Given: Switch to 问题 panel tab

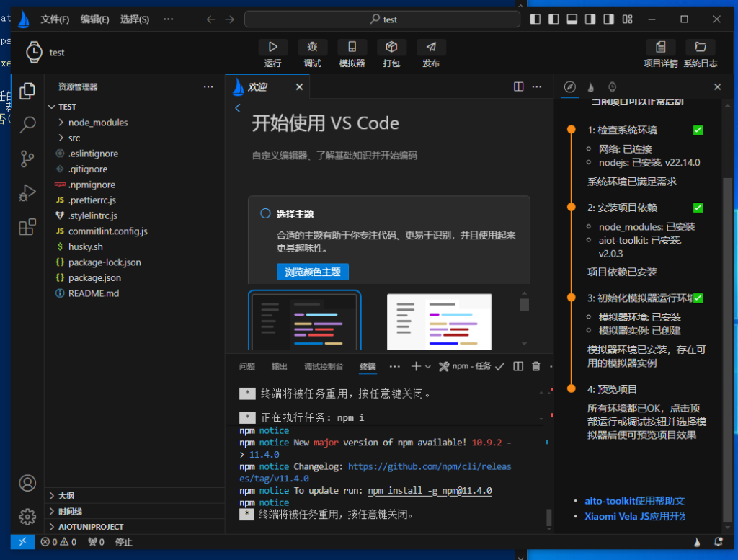Looking at the screenshot, I should 246,367.
